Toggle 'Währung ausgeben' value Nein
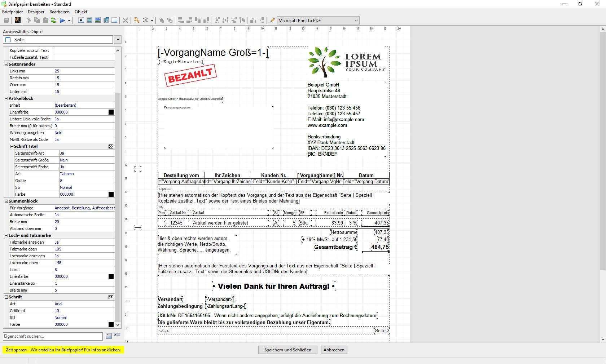 [84, 133]
